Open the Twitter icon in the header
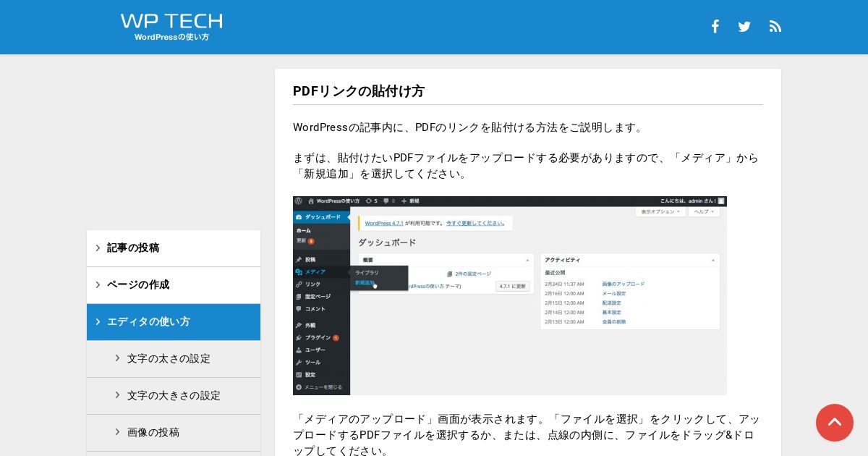Screen dimensions: 868x456 [744, 27]
